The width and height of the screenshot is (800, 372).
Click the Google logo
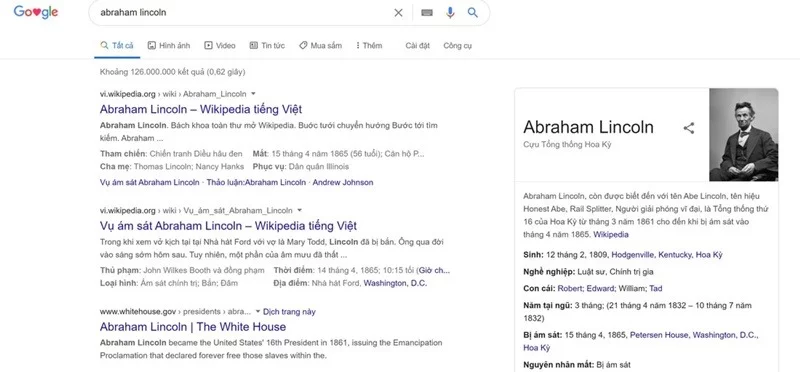(x=36, y=12)
